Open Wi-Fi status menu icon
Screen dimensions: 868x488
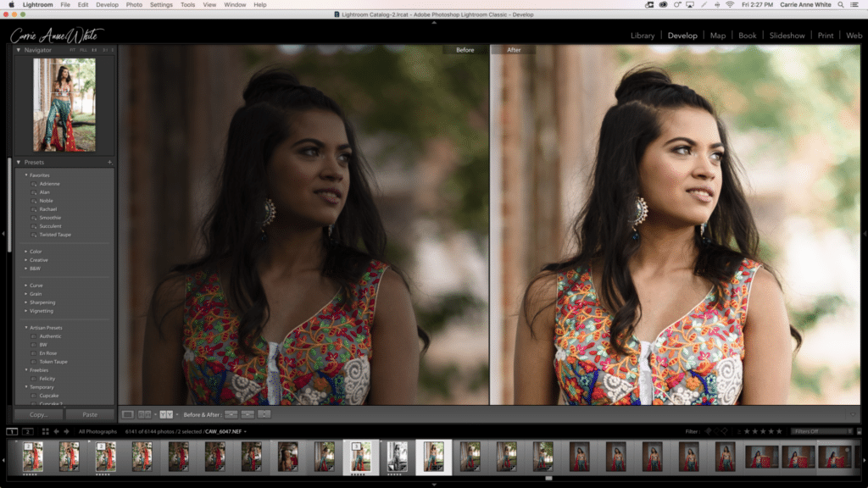(x=730, y=4)
